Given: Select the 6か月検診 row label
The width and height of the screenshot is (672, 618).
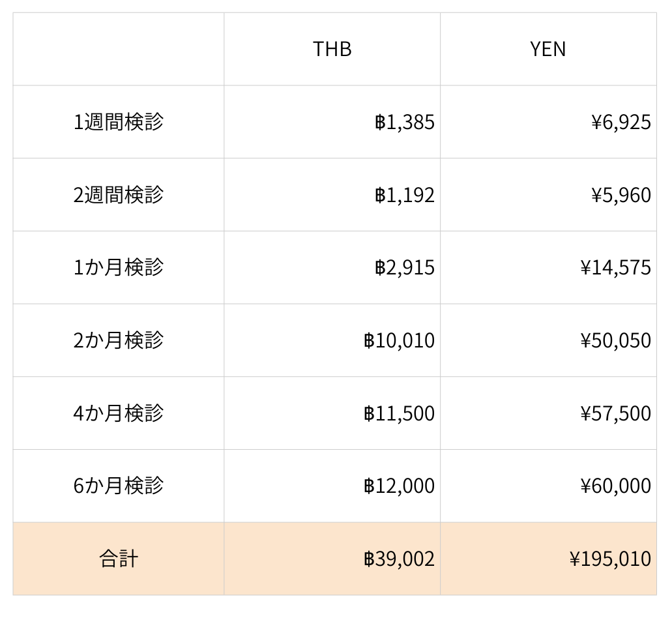Looking at the screenshot, I should tap(118, 486).
